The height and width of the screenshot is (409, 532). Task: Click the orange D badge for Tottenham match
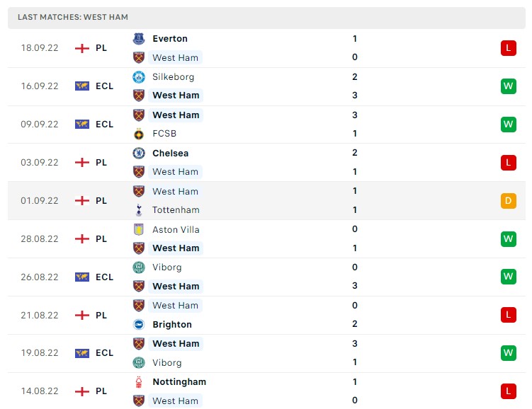click(x=508, y=201)
